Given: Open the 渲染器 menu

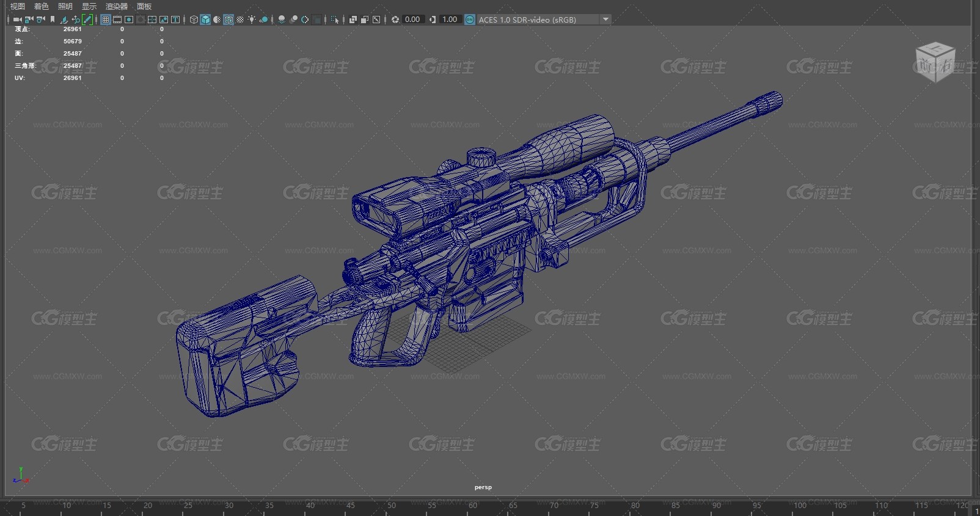Looking at the screenshot, I should [x=117, y=6].
